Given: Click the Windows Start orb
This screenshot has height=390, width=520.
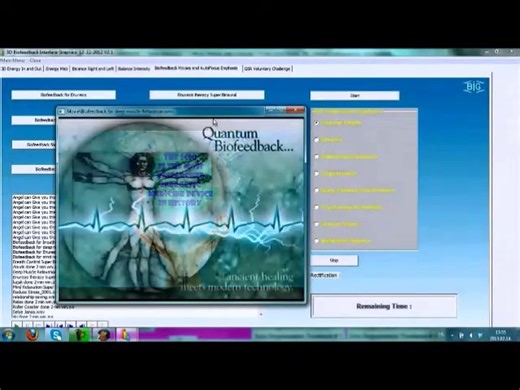Looking at the screenshot, I should [x=8, y=335].
